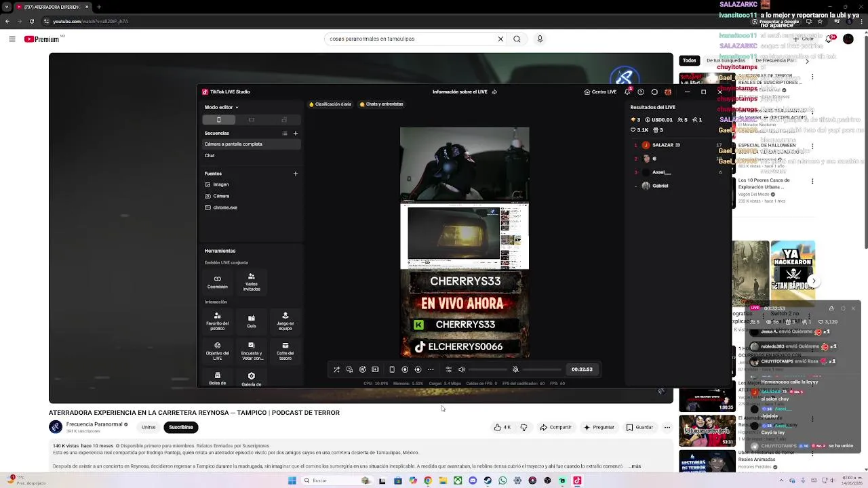This screenshot has width=868, height=488.
Task: Click the YouTube Premium logo
Action: pyautogui.click(x=42, y=39)
